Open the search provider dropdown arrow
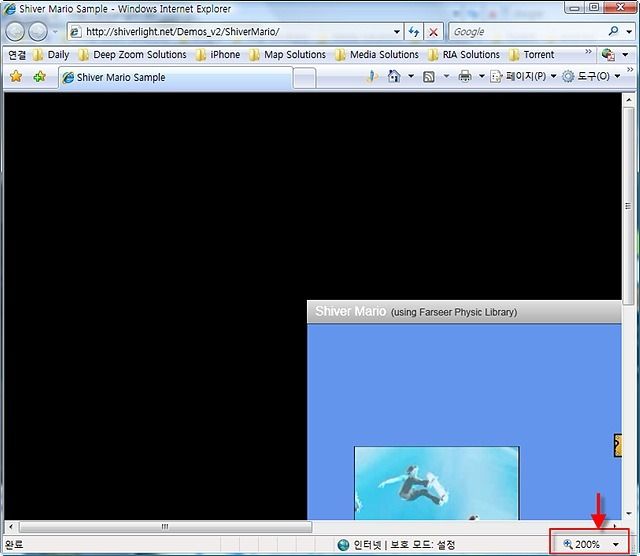Viewport: 640px width, 556px height. [629, 31]
